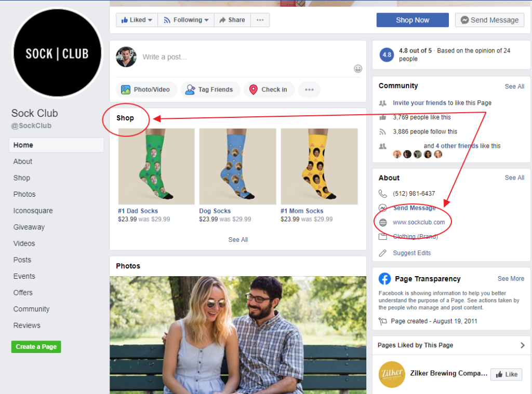
Task: Select the Suggest Edits pencil icon
Action: coord(383,253)
